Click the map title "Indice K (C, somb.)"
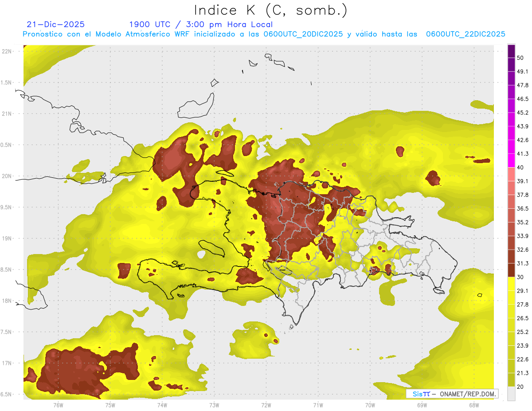The width and height of the screenshot is (532, 411). 270,10
